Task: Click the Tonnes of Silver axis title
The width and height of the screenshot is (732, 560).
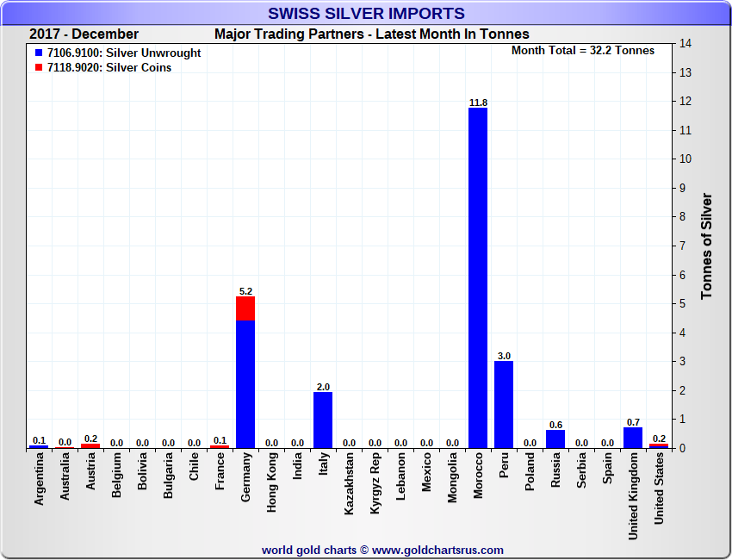Action: [x=707, y=246]
